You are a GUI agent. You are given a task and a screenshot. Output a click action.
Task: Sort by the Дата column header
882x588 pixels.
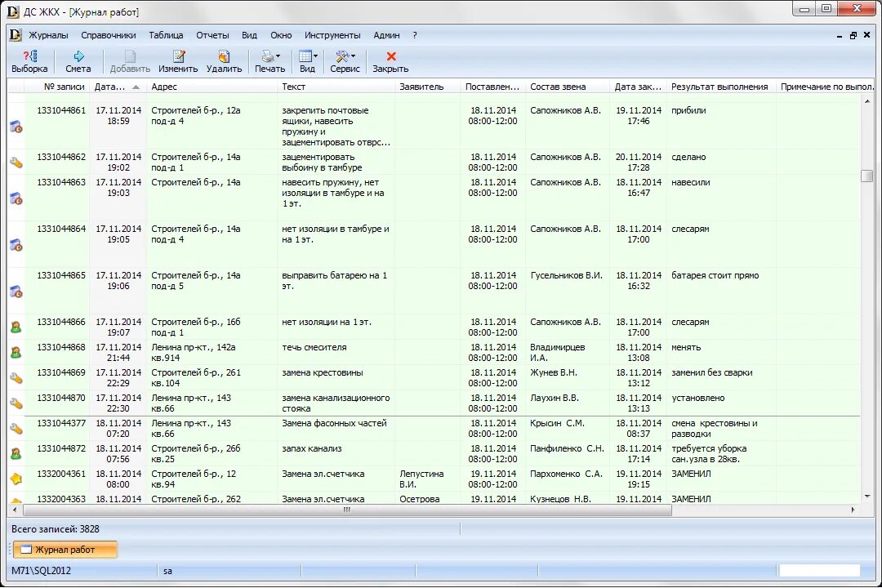118,87
